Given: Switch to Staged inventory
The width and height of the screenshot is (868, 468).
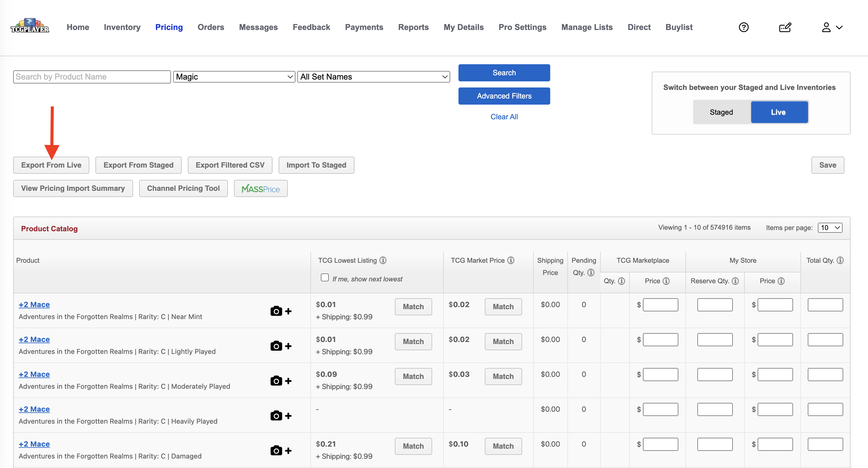Looking at the screenshot, I should pos(721,112).
